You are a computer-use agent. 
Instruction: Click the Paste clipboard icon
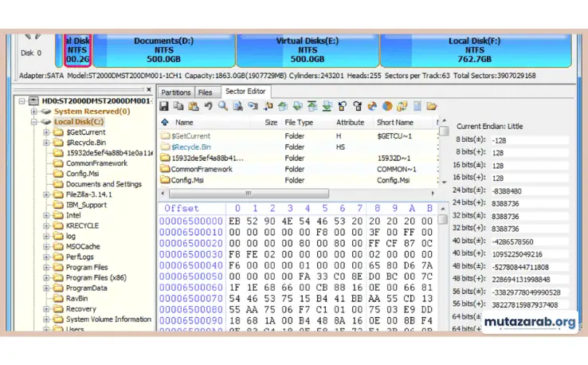pyautogui.click(x=194, y=106)
